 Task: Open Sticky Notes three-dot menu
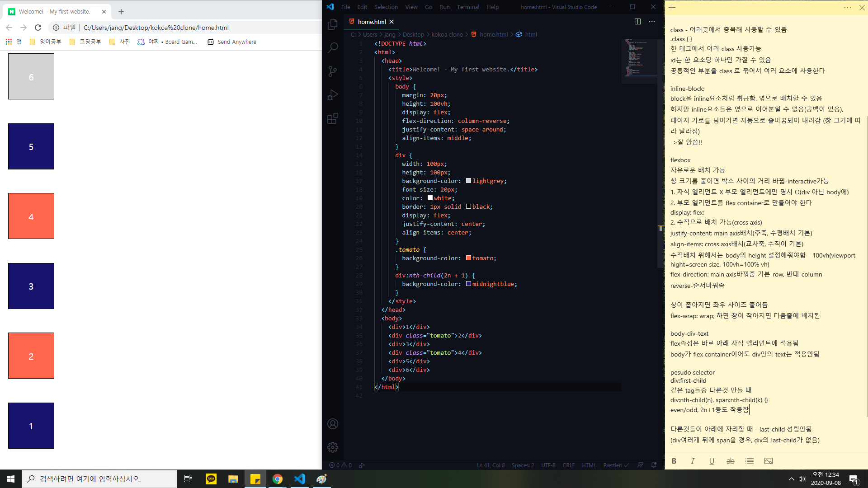[848, 8]
